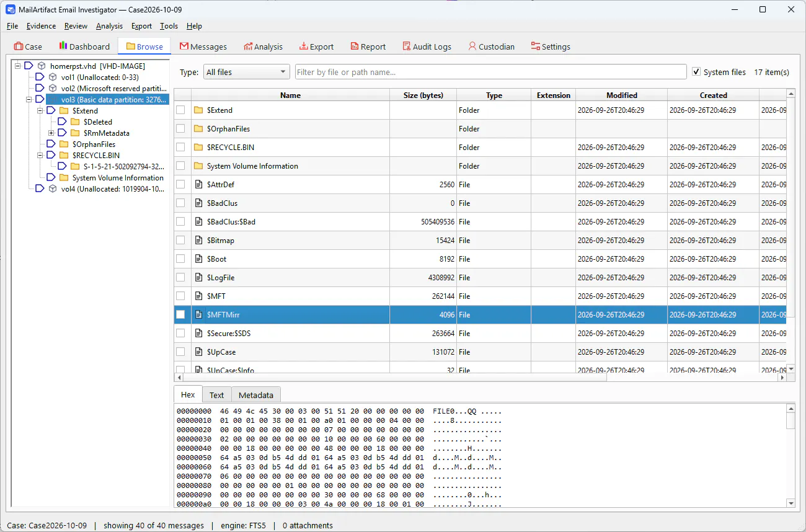Uncheck the System files checkbox

click(x=696, y=72)
